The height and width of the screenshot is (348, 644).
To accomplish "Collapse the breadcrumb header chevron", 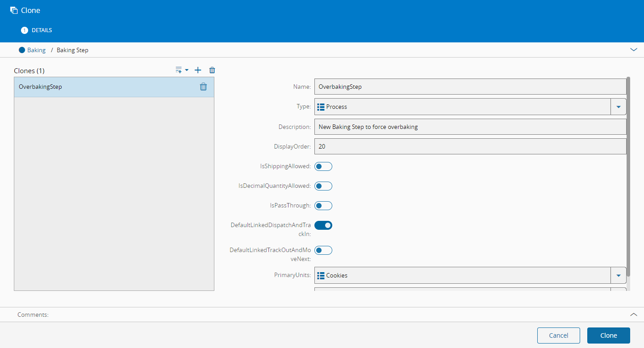I will point(633,50).
